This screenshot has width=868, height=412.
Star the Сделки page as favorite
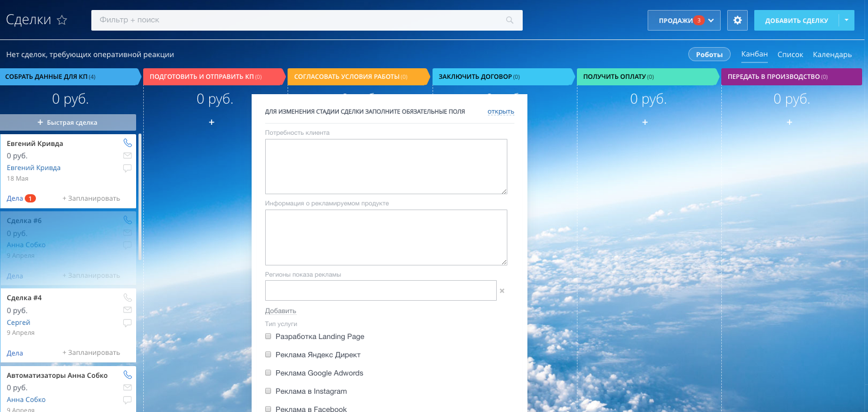62,20
